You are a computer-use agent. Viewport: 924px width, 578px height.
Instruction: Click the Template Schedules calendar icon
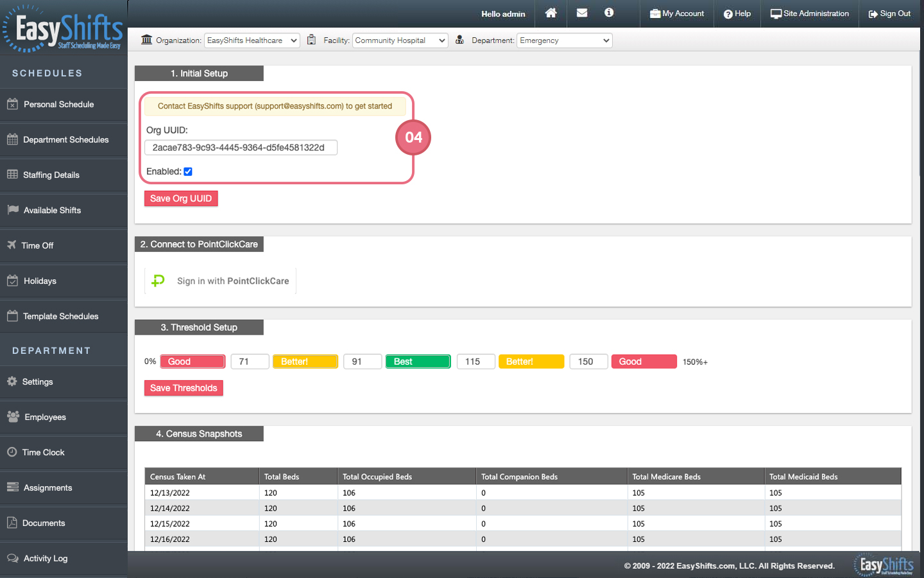point(12,315)
